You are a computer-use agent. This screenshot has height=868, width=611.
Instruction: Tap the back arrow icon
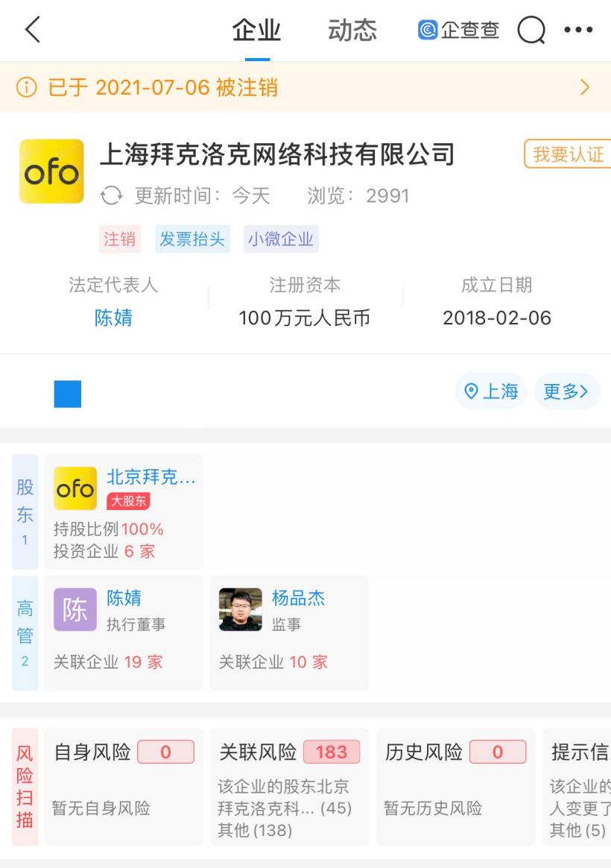[33, 31]
